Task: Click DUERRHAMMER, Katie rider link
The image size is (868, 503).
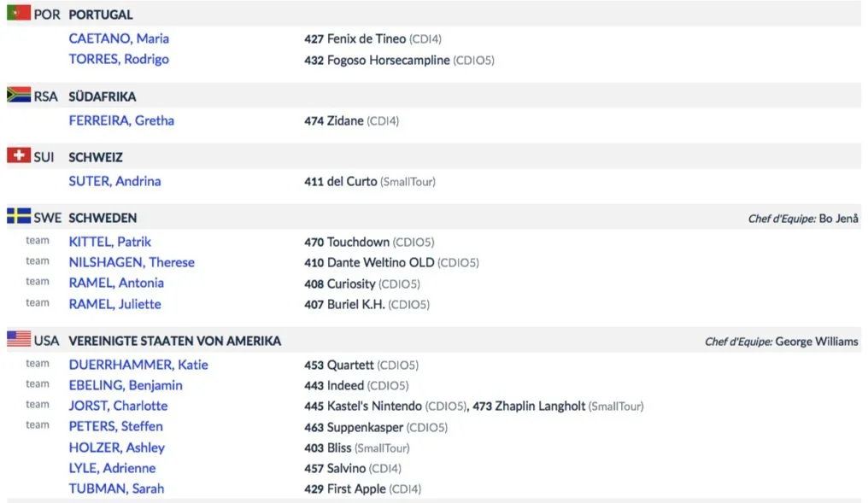Action: click(x=138, y=365)
